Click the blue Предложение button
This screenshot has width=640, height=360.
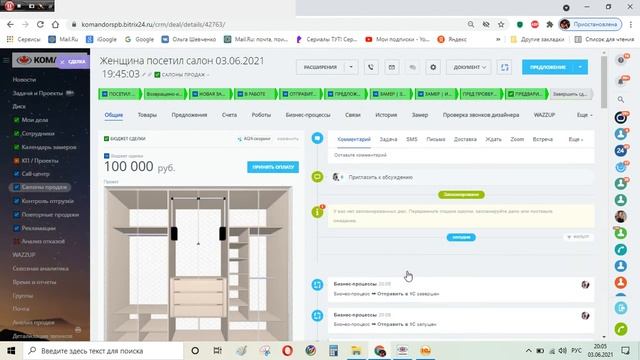[548, 67]
